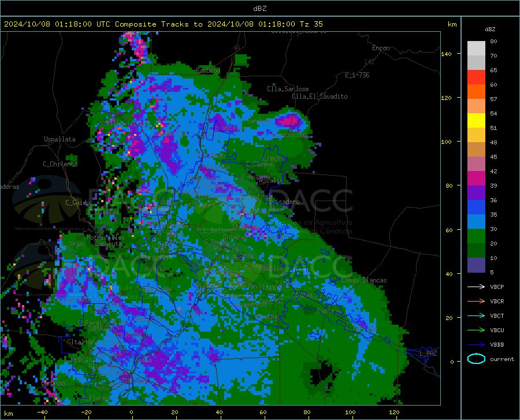The image size is (520, 420).
Task: Click the 'C_Guido' map label
Action: pos(77,203)
